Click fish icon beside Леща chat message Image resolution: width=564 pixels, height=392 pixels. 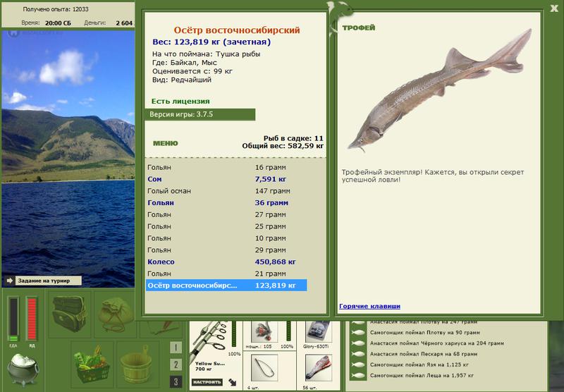358,376
